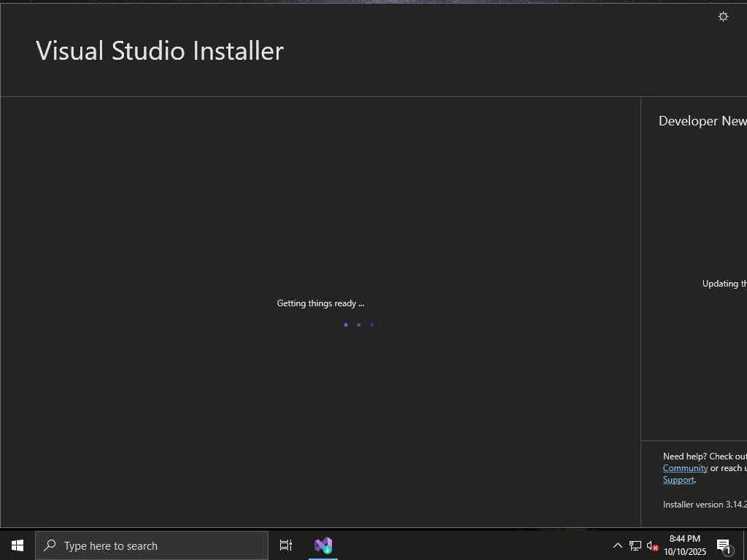Open network status tray icon
The width and height of the screenshot is (747, 560).
click(635, 545)
